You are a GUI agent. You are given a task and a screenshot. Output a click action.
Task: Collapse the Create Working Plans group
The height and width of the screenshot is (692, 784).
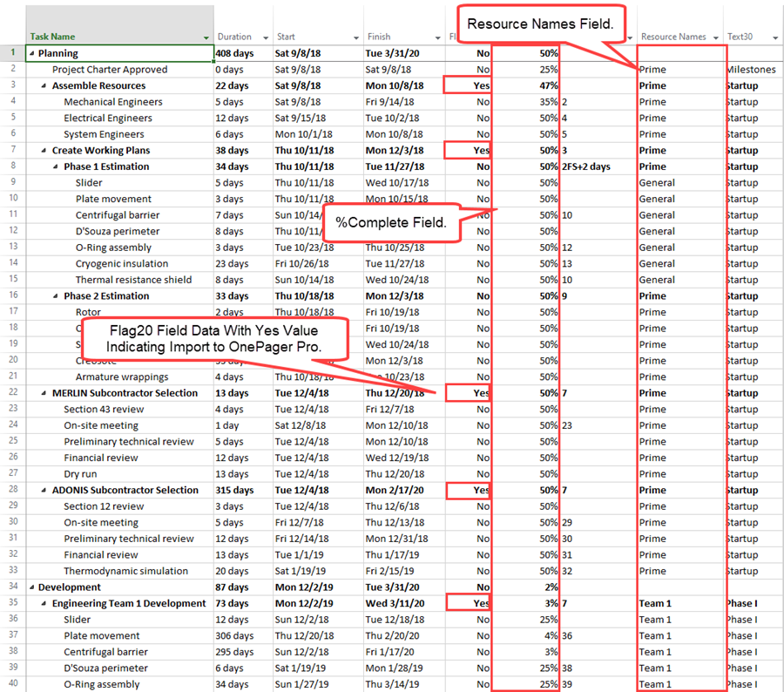pos(44,151)
